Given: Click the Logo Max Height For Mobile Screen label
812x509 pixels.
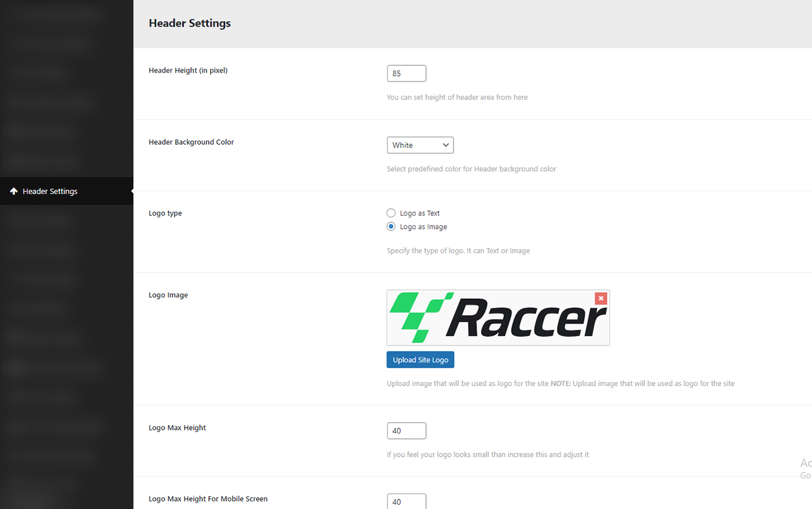Looking at the screenshot, I should tap(208, 499).
